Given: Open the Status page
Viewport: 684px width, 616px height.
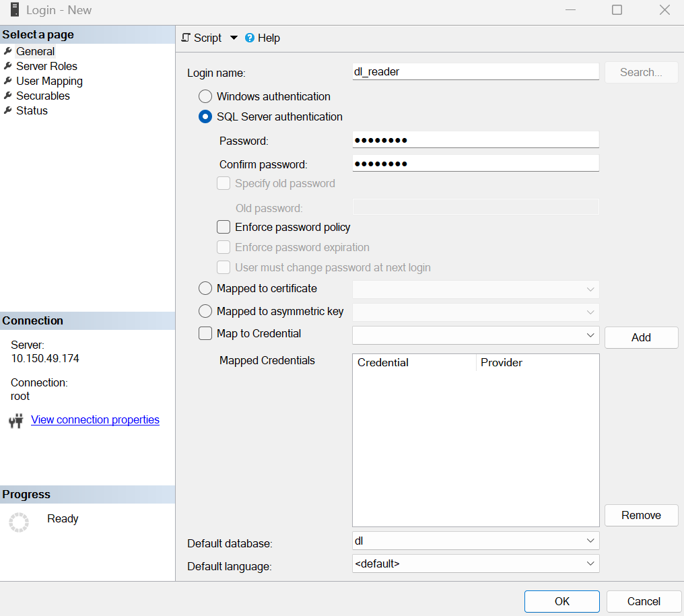Looking at the screenshot, I should click(31, 110).
